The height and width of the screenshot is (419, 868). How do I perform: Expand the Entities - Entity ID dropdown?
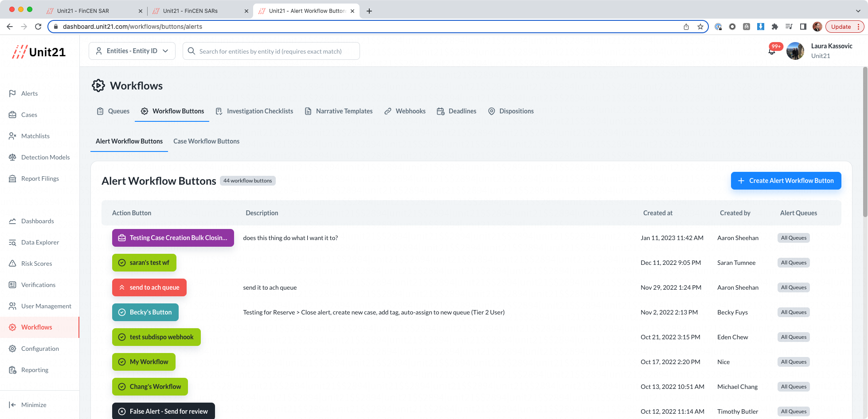(132, 51)
